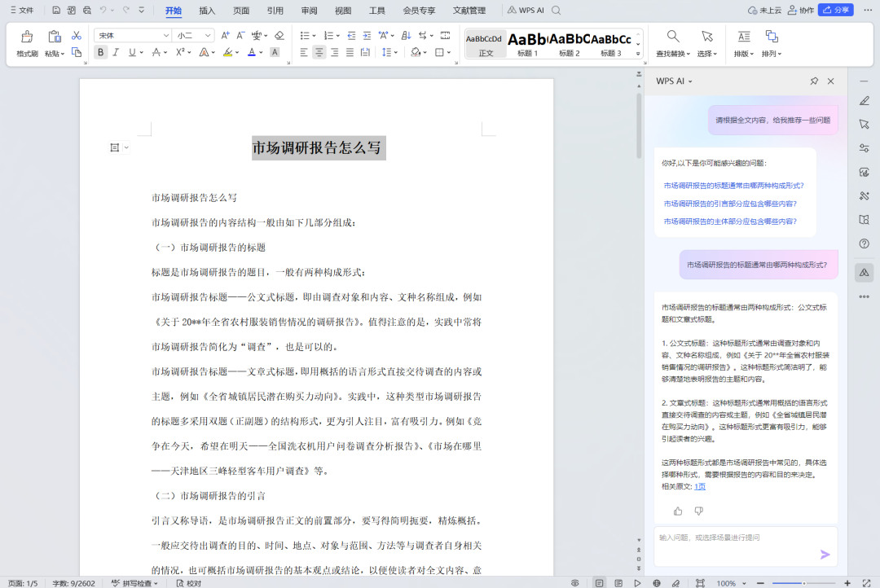Open the font size 小二 dropdown
The width and height of the screenshot is (880, 588).
pos(208,35)
